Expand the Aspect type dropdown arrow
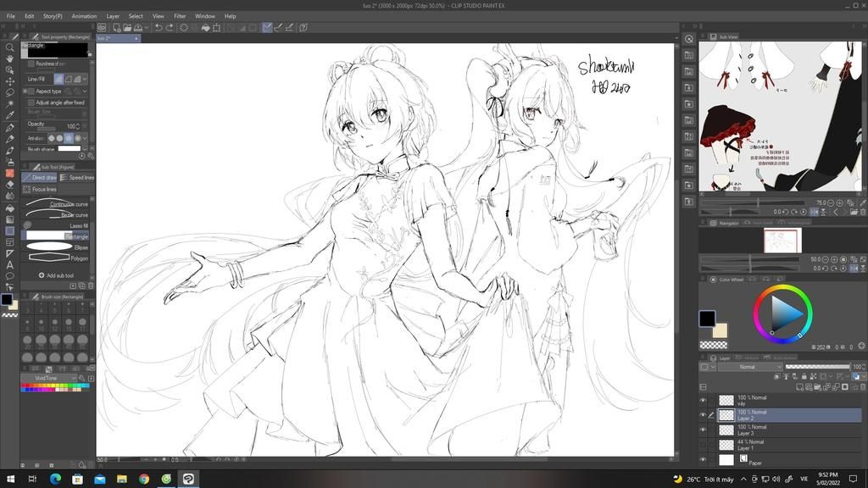Screen dimensions: 868x488 (85, 91)
